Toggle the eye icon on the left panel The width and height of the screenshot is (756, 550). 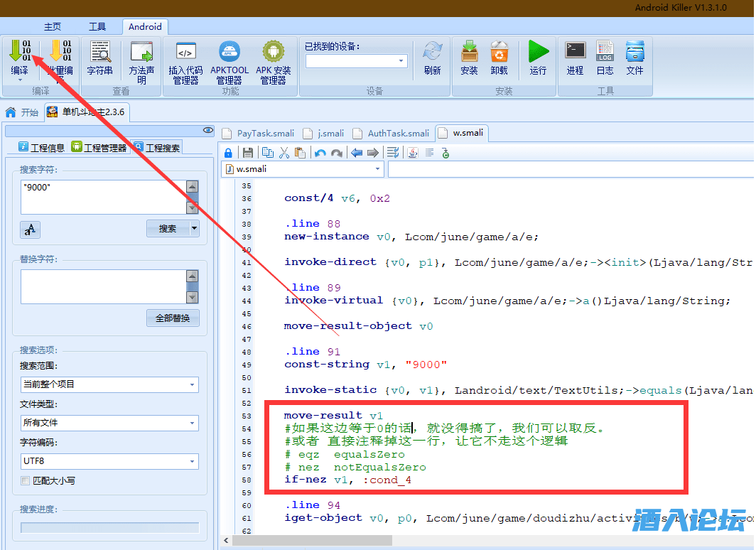point(207,130)
